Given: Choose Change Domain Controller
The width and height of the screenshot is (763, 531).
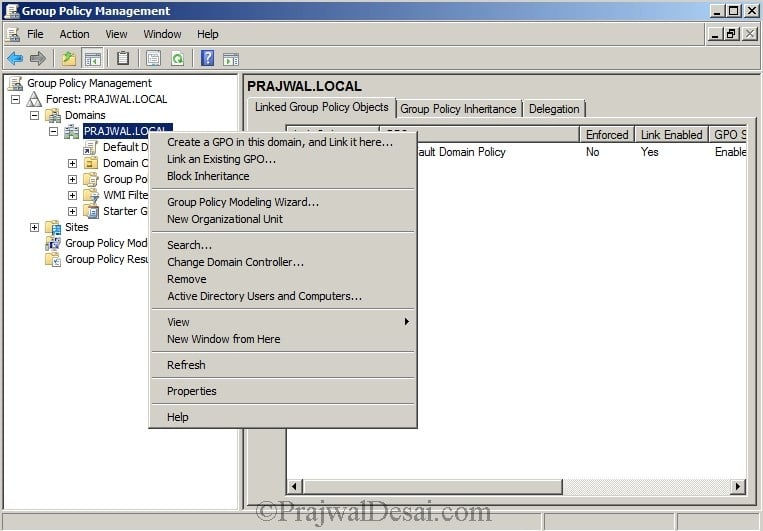Looking at the screenshot, I should tap(283, 262).
